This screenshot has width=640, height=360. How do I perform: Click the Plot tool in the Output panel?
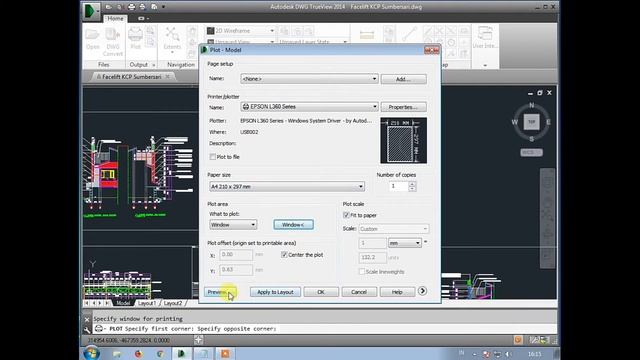tap(136, 39)
